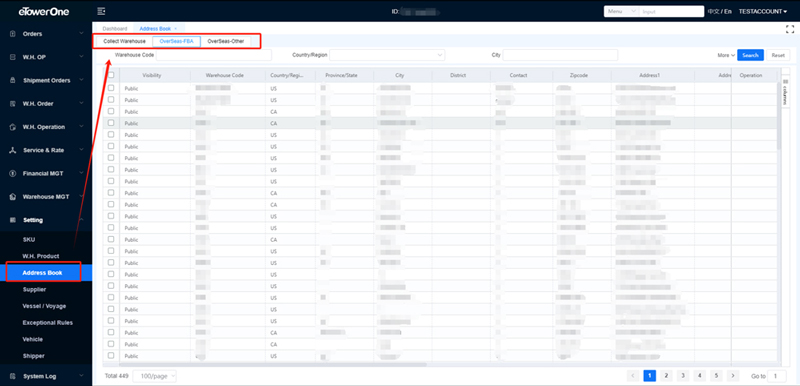800x386 pixels.
Task: Check the third row CA checkbox
Action: click(x=111, y=111)
